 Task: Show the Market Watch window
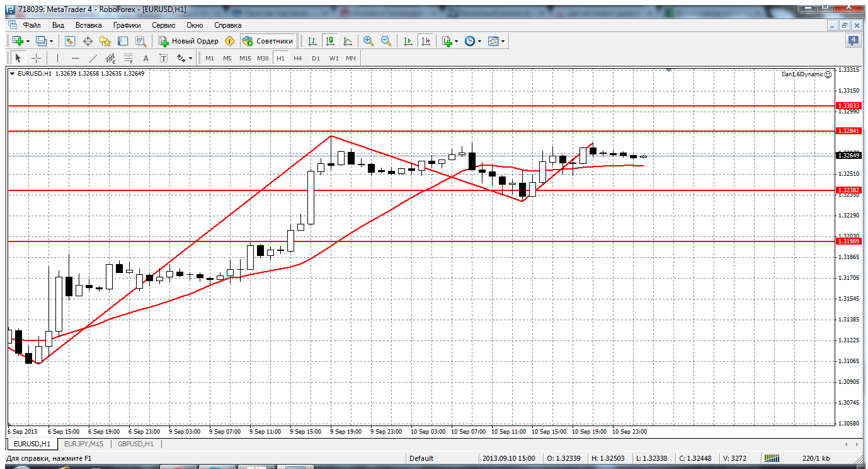70,41
